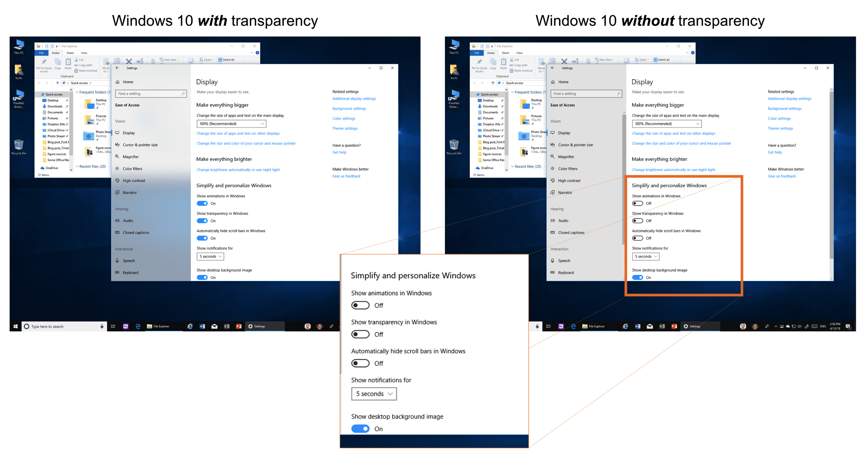
Task: Open the Action Center notification icon in tray
Action: 848,327
